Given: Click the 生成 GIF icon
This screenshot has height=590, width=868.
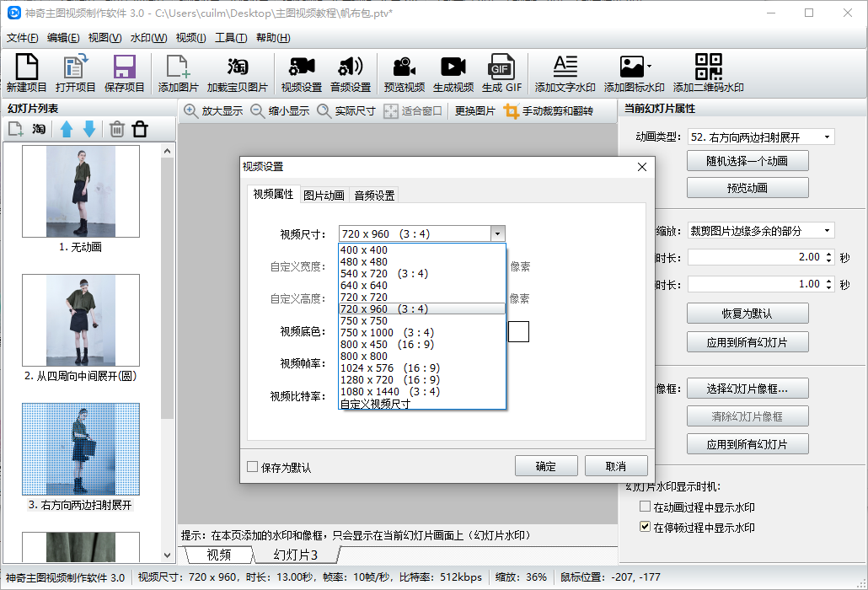Looking at the screenshot, I should click(501, 72).
